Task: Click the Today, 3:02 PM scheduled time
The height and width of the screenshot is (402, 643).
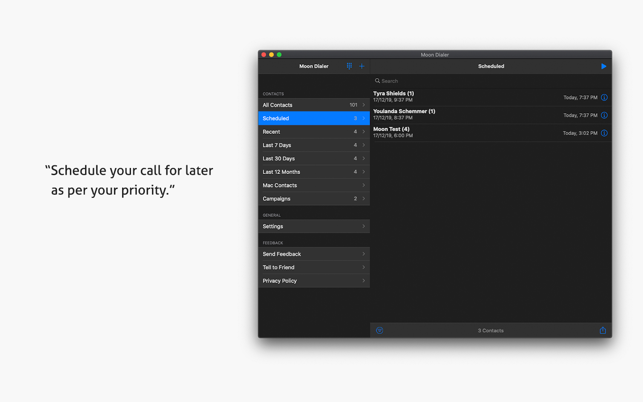Action: point(580,133)
